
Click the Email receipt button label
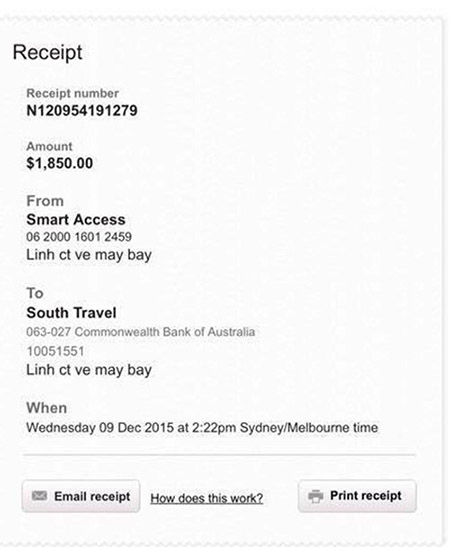tap(92, 496)
